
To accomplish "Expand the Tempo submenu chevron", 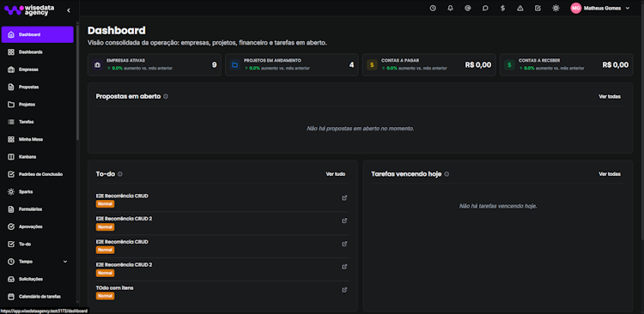I will pyautogui.click(x=65, y=262).
